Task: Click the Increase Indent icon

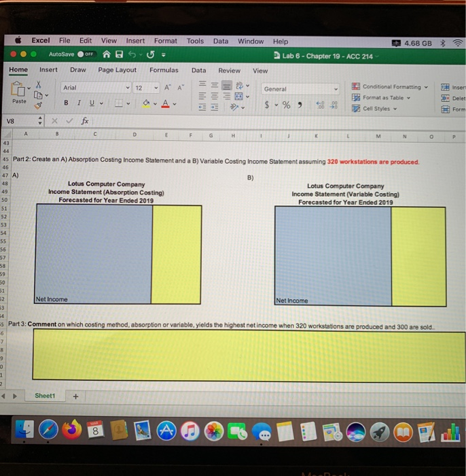Action: [215, 107]
